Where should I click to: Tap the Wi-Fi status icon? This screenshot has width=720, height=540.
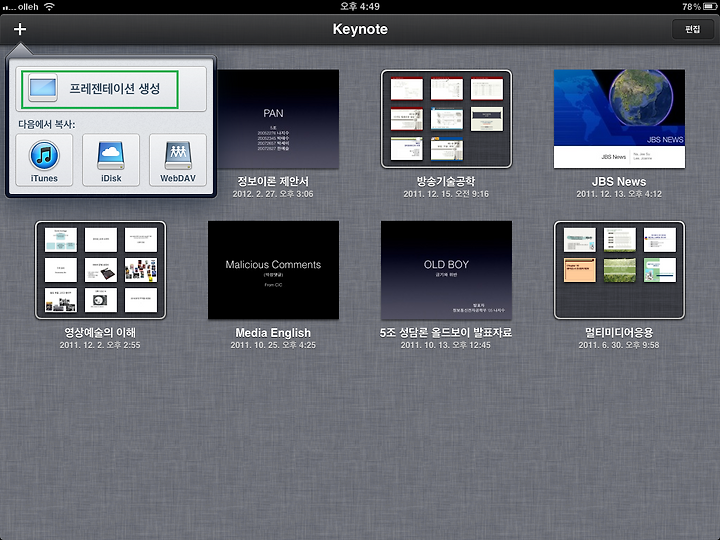[x=49, y=6]
